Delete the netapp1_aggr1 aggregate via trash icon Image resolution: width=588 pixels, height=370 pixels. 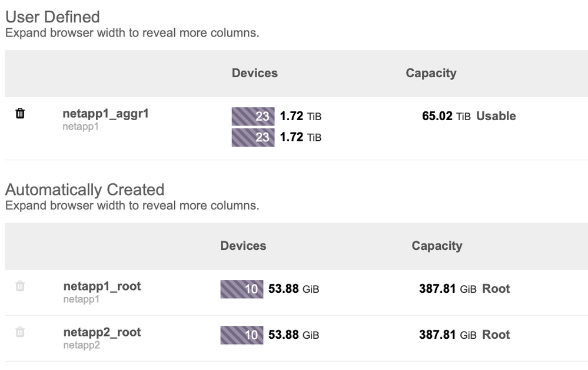pos(20,113)
